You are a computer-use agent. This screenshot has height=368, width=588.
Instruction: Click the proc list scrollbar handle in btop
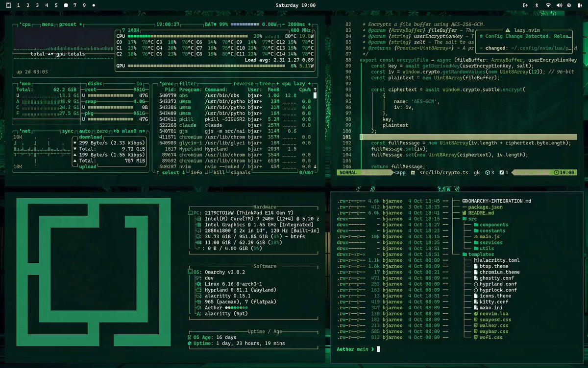point(315,96)
